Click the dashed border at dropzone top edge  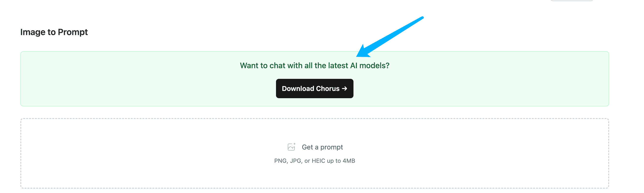[x=314, y=119]
